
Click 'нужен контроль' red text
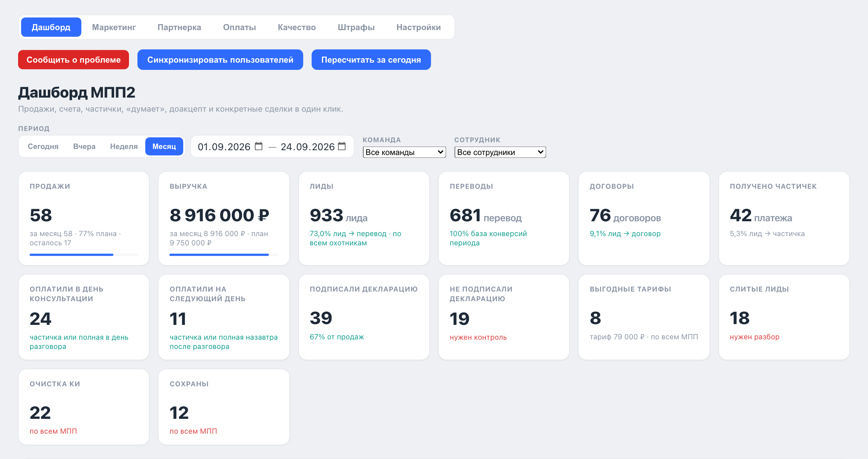(x=478, y=337)
